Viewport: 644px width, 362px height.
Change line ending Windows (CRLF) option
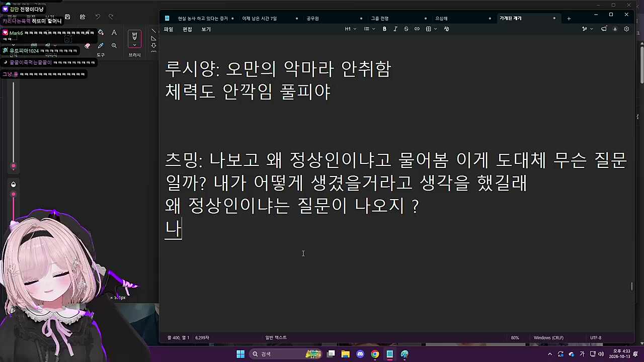(x=548, y=338)
